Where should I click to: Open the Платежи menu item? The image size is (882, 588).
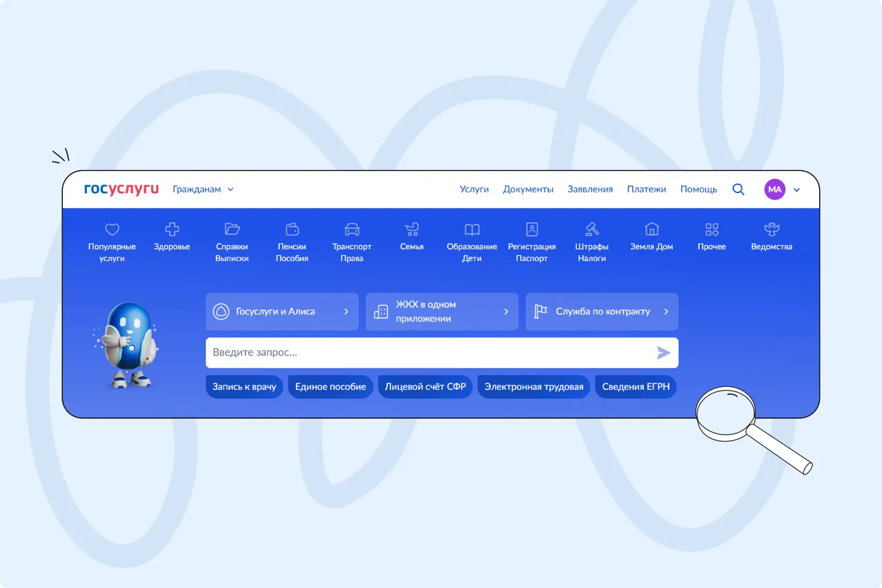[646, 189]
